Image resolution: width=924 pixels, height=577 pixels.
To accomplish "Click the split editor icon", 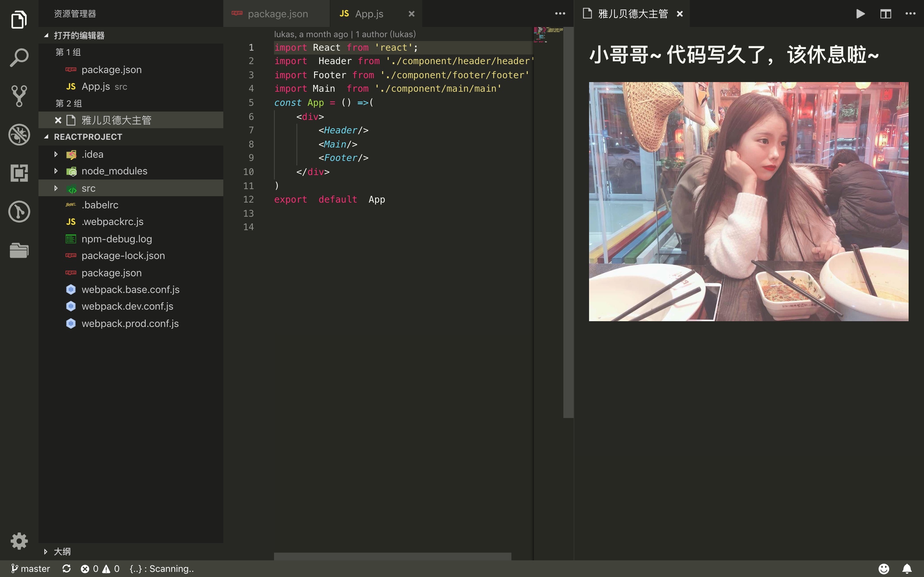I will pos(886,14).
